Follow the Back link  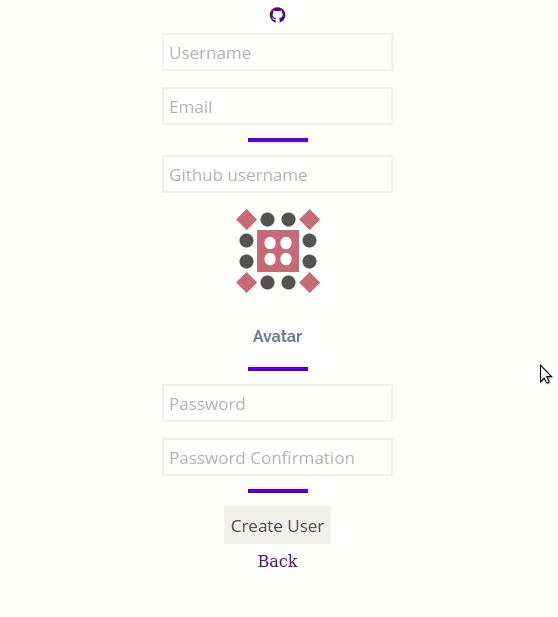[277, 561]
